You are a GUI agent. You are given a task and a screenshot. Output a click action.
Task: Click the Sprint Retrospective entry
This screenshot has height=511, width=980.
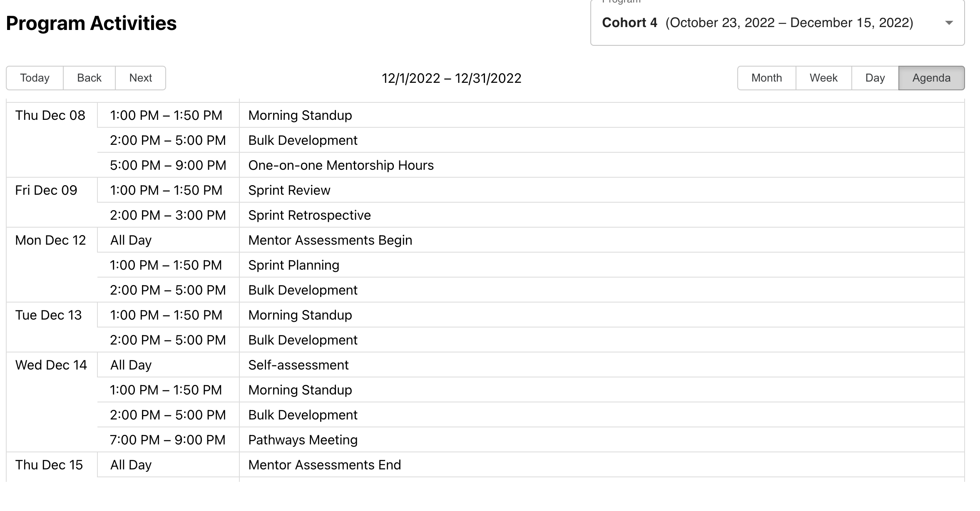pos(309,215)
